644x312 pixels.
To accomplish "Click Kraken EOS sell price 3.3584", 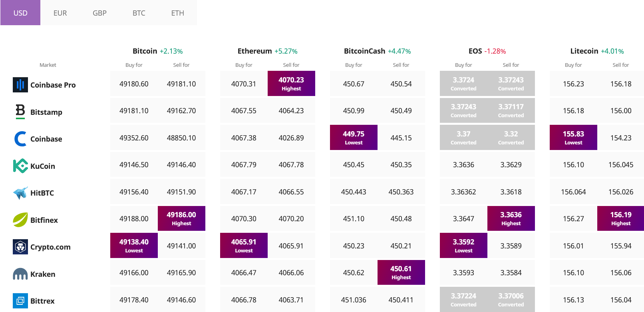I will point(511,272).
